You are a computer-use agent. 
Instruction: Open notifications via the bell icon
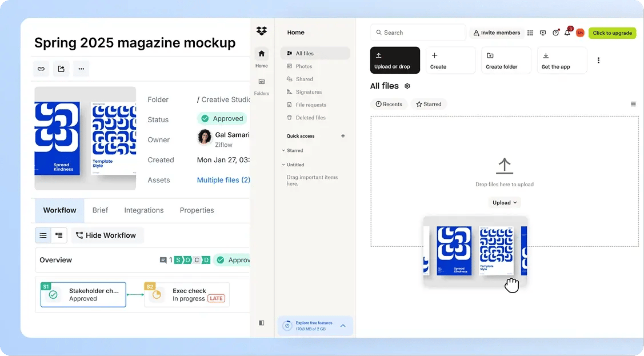[567, 33]
